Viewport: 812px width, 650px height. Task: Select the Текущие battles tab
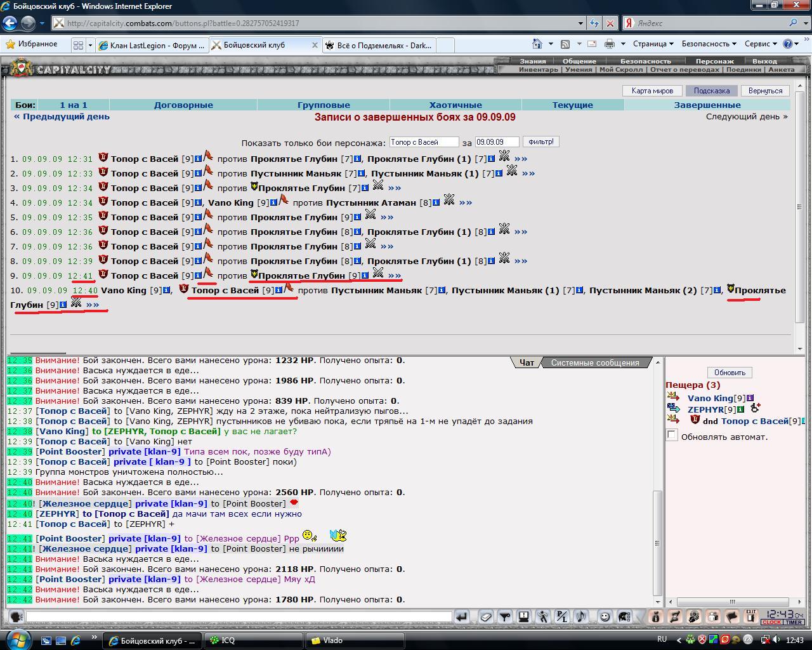coord(573,105)
